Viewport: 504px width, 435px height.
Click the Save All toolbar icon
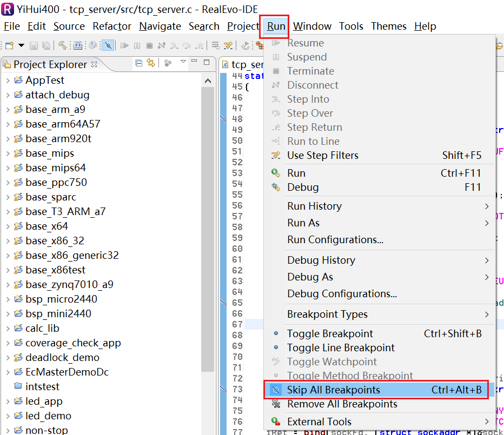coord(47,45)
